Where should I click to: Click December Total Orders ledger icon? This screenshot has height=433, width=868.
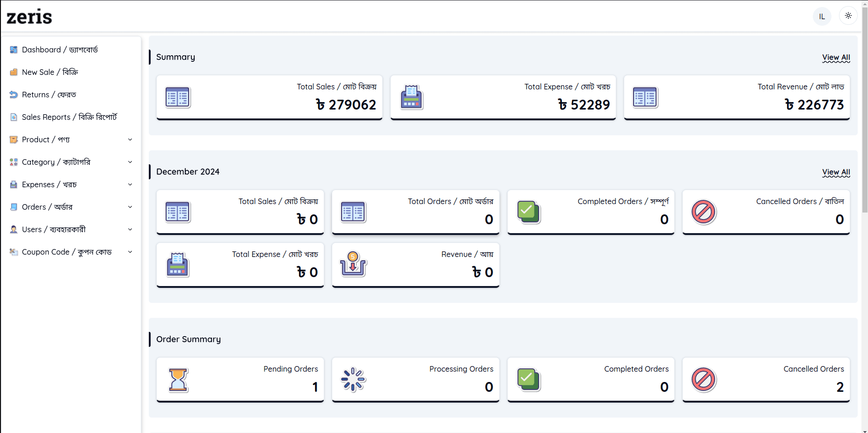pyautogui.click(x=353, y=212)
